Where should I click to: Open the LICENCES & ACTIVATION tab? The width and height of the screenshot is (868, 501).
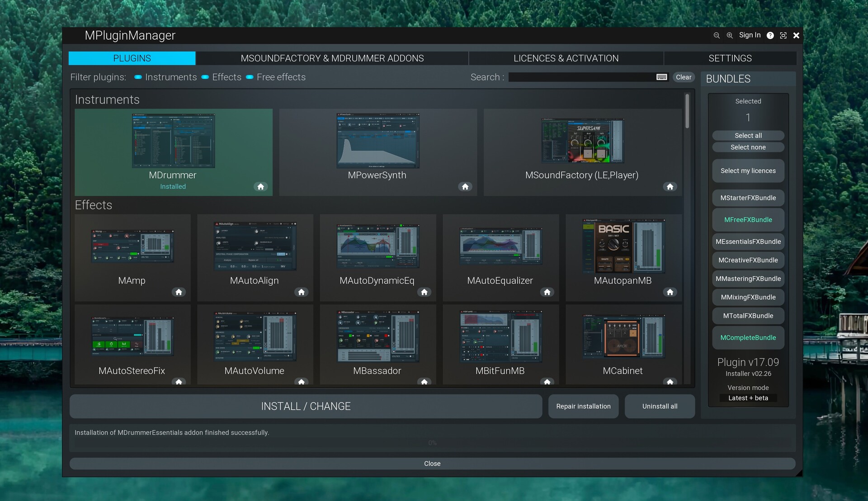pos(566,58)
